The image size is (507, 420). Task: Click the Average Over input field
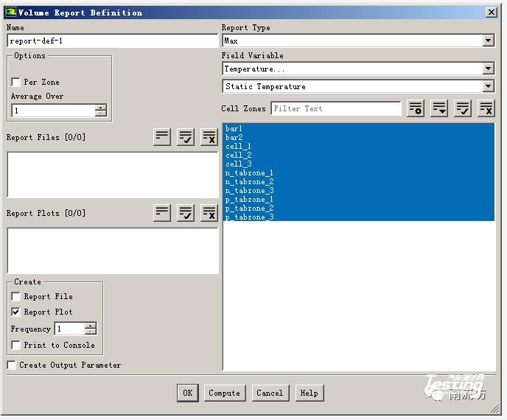click(53, 111)
